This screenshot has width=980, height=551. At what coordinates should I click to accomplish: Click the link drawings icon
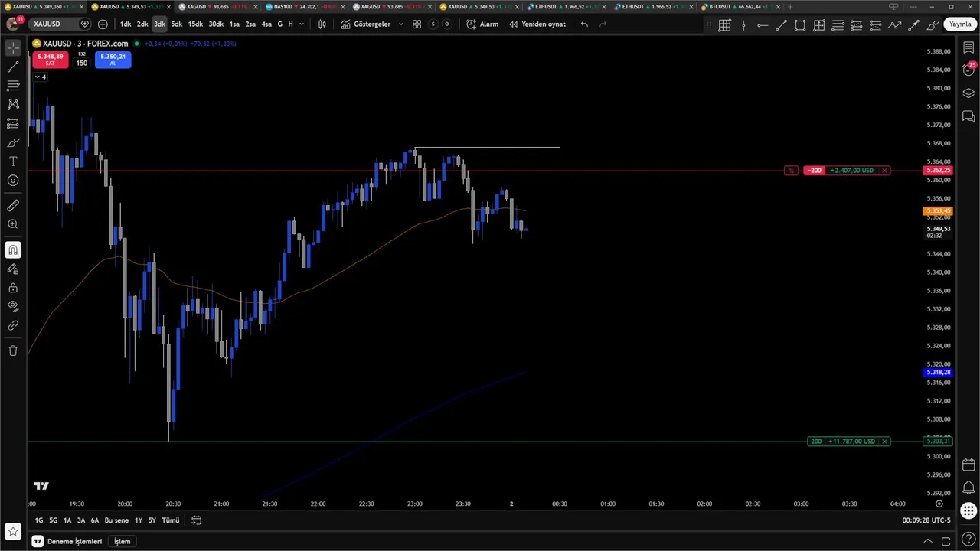(x=13, y=325)
